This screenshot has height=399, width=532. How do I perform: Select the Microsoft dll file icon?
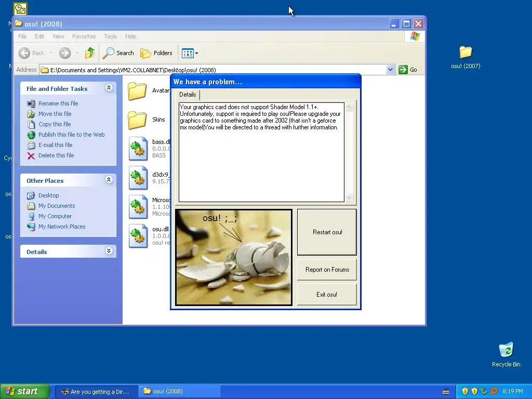[x=138, y=207]
